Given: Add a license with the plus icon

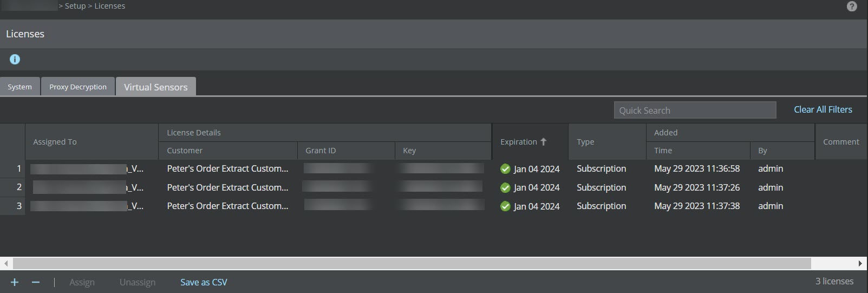Looking at the screenshot, I should (15, 282).
